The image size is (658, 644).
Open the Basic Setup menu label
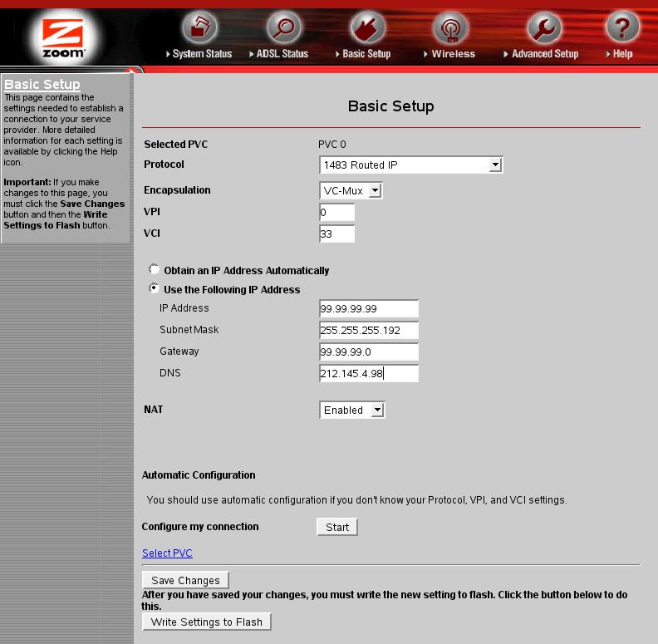pyautogui.click(x=363, y=54)
